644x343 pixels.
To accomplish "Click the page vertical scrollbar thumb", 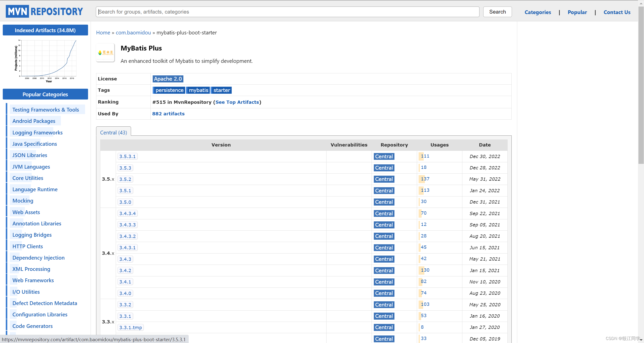I will [641, 85].
